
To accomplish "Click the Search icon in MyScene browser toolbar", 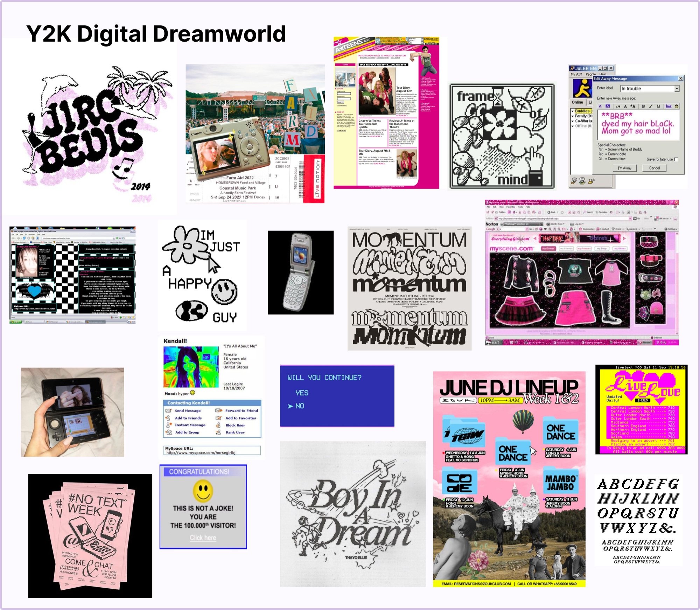I will [584, 212].
